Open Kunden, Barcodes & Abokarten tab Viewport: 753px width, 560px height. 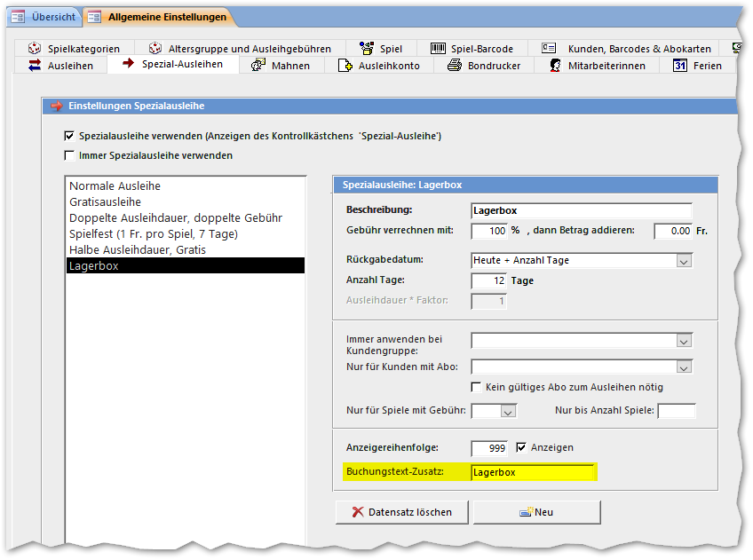623,49
